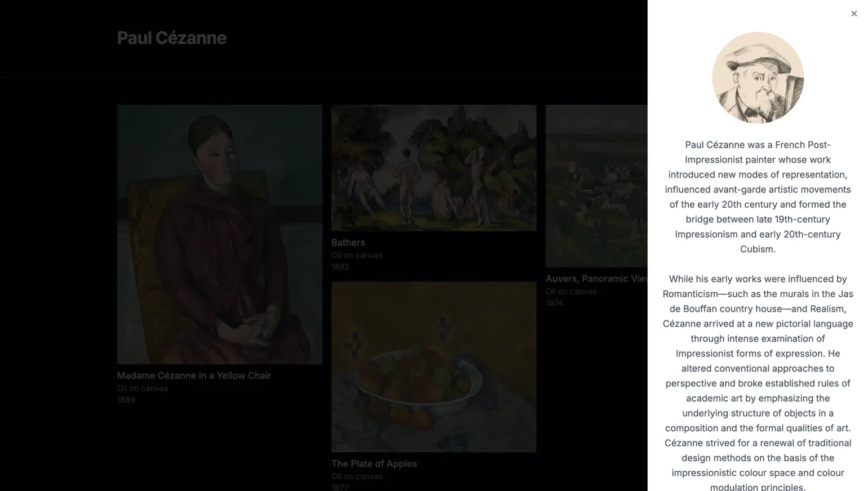Open The Plate of Apples artwork
This screenshot has height=491, width=868.
click(x=433, y=366)
